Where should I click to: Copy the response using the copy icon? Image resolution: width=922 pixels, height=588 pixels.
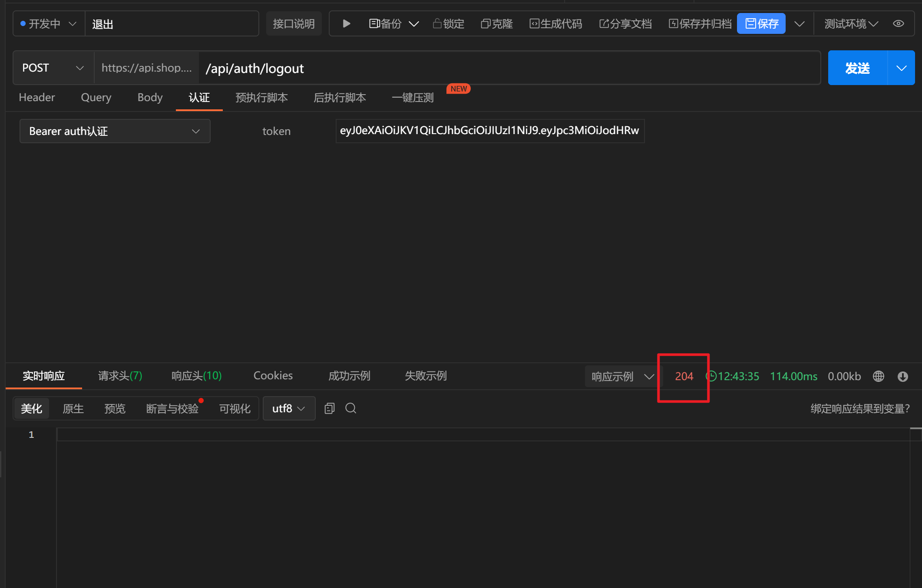point(329,408)
